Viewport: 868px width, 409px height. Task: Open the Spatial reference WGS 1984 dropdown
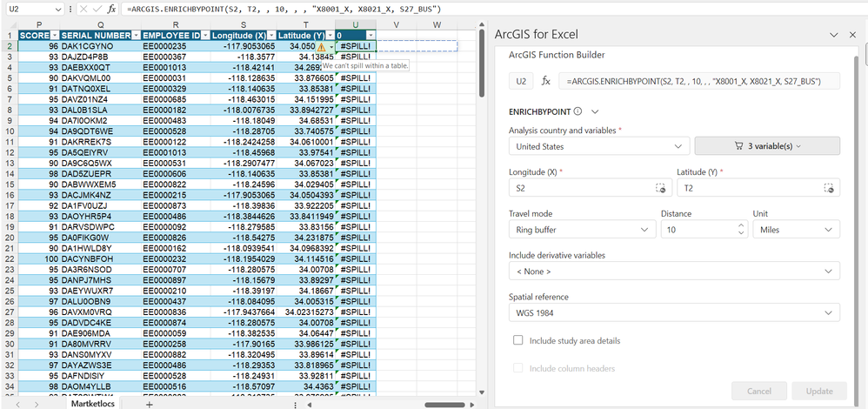click(674, 312)
